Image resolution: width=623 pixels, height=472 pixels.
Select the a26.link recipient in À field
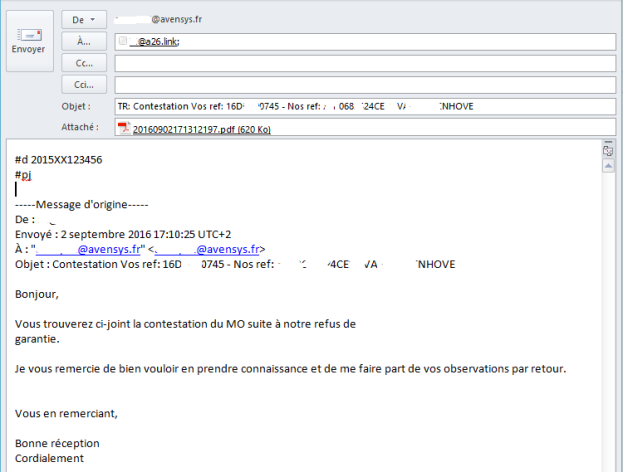click(x=157, y=42)
